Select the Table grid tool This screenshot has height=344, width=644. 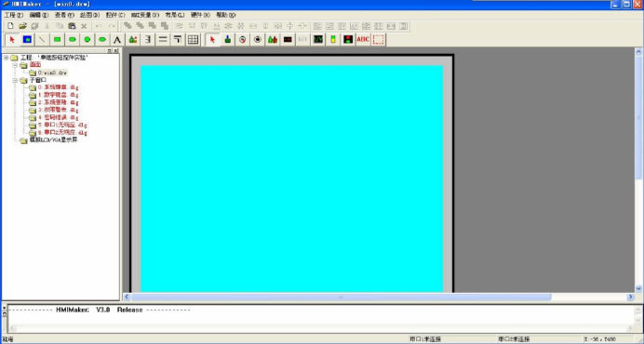pyautogui.click(x=193, y=39)
